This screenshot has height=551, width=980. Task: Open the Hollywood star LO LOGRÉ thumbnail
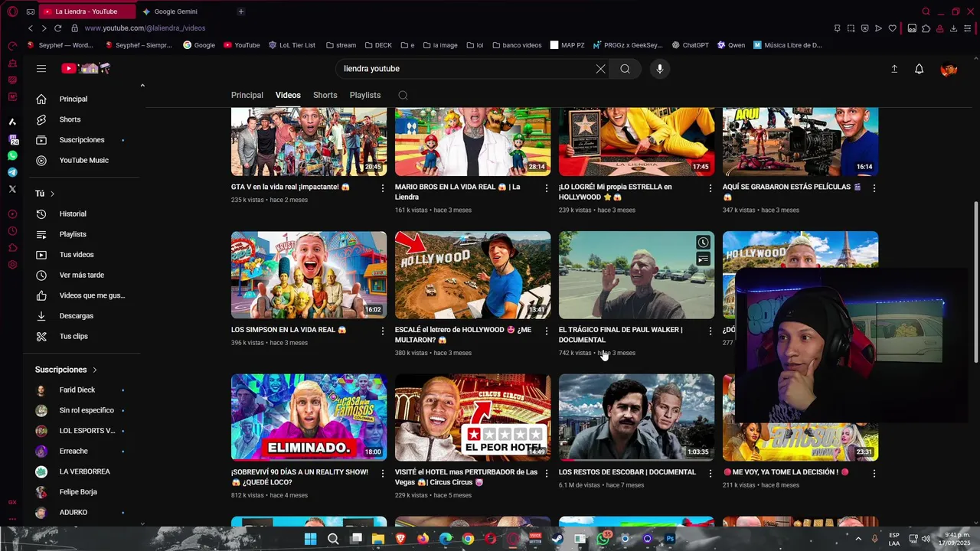tap(636, 142)
